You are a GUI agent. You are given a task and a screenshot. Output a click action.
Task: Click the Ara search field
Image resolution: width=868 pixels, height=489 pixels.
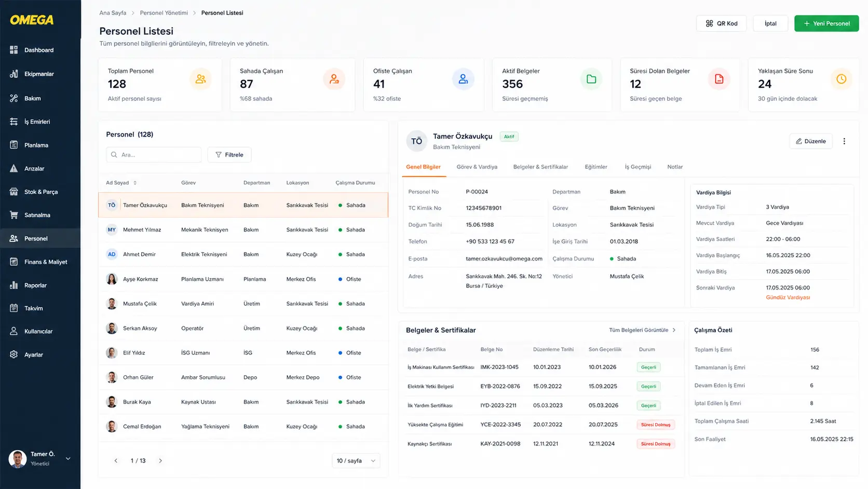click(154, 155)
